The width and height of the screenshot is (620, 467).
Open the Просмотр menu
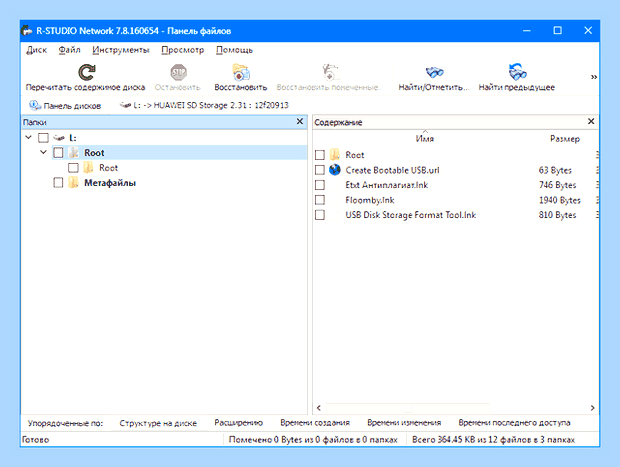[x=183, y=50]
